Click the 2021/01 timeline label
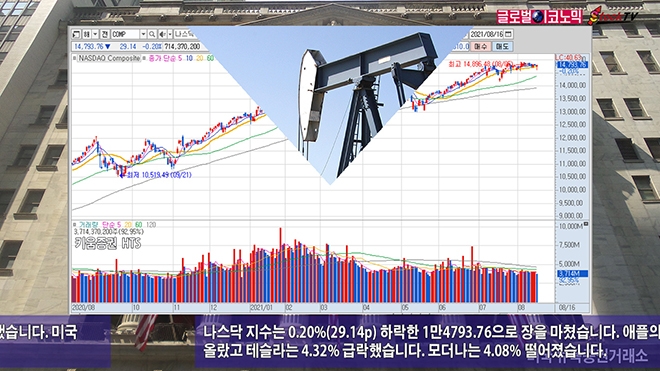 (x=261, y=308)
